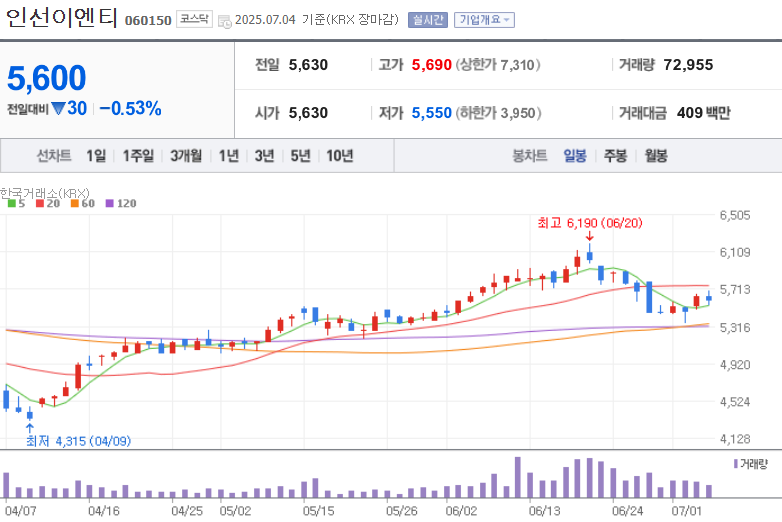Select the 5년 line chart
This screenshot has height=522, width=782.
pos(300,156)
